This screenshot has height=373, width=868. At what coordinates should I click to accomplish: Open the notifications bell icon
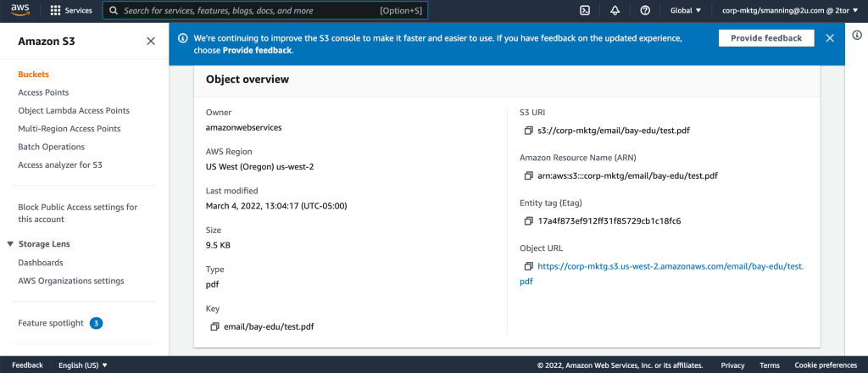pos(615,11)
